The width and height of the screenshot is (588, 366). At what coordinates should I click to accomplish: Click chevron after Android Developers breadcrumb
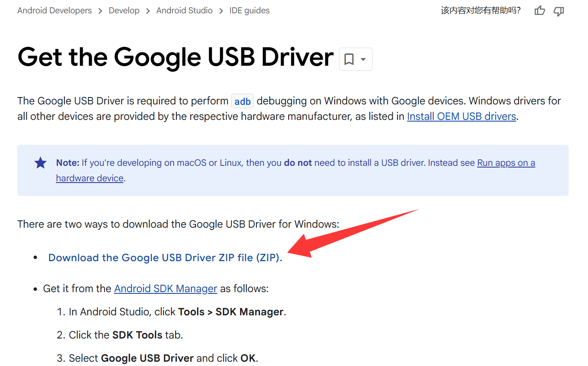click(x=100, y=11)
